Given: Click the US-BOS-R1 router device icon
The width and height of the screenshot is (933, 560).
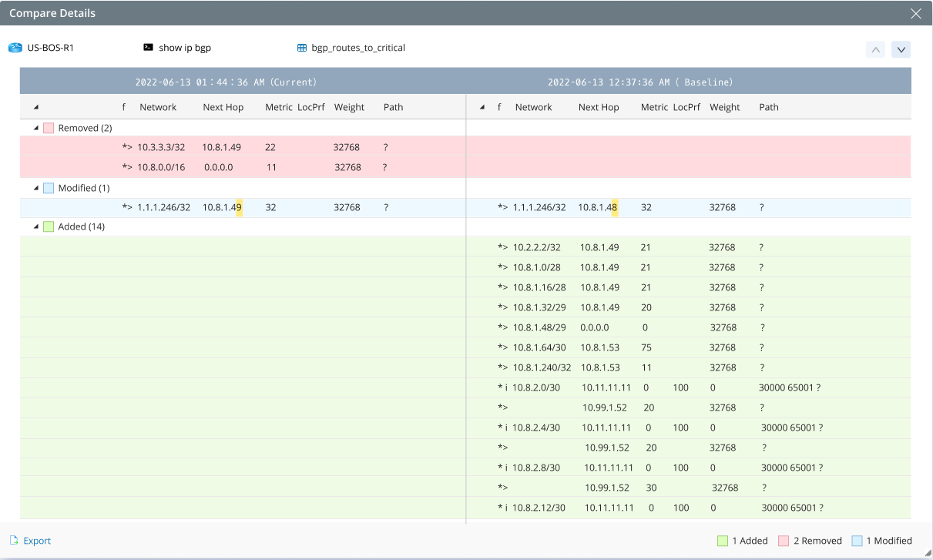Looking at the screenshot, I should point(15,48).
